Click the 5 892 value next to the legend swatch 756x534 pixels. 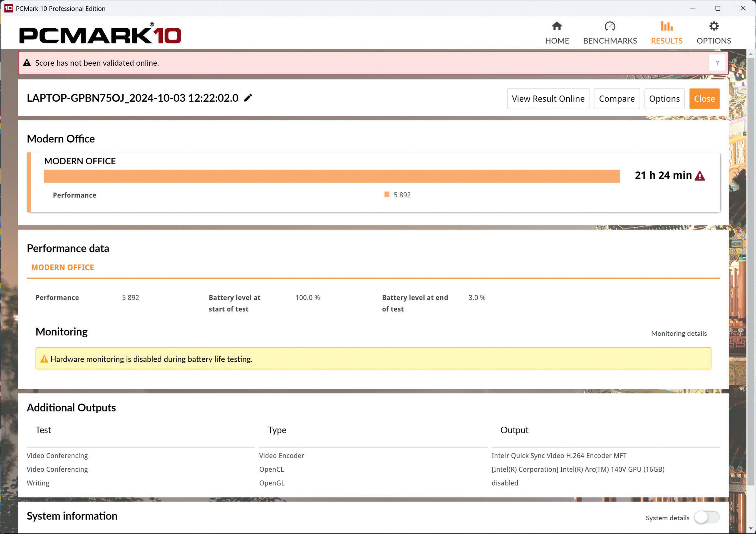pyautogui.click(x=402, y=195)
